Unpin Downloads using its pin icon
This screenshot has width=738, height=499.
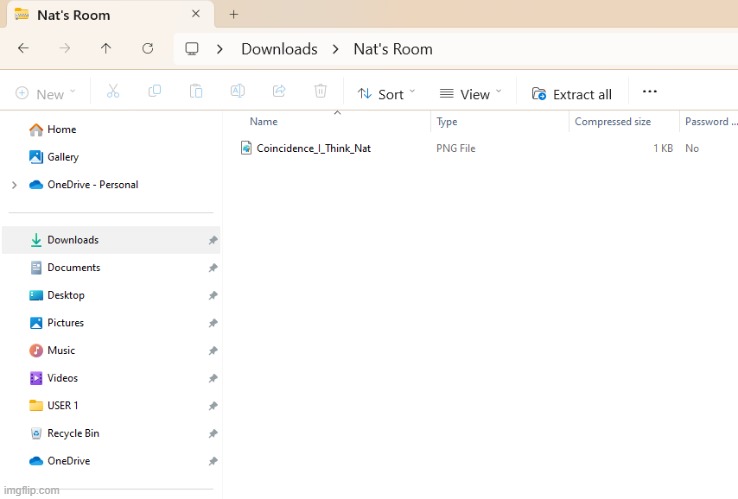(x=213, y=240)
